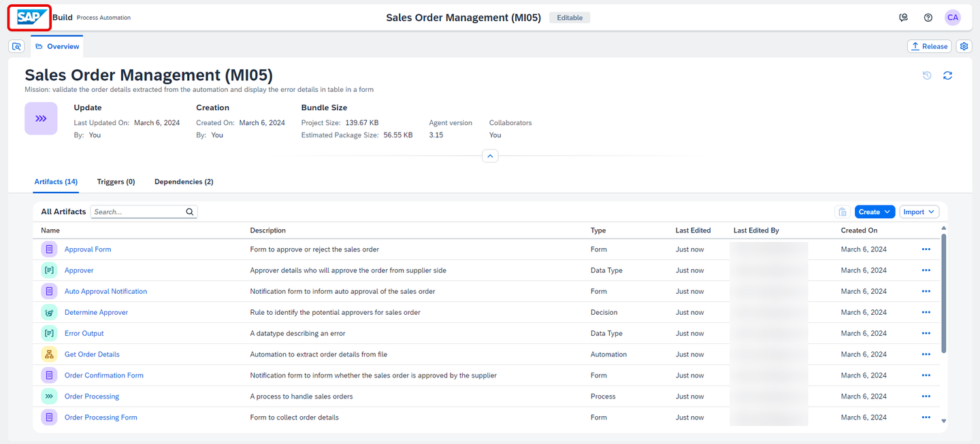Collapse the project header details chevron
The height and width of the screenshot is (444, 980).
click(490, 156)
